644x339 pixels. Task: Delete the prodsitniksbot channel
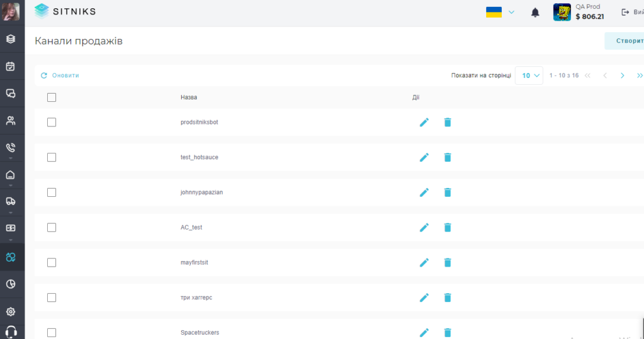tap(448, 122)
